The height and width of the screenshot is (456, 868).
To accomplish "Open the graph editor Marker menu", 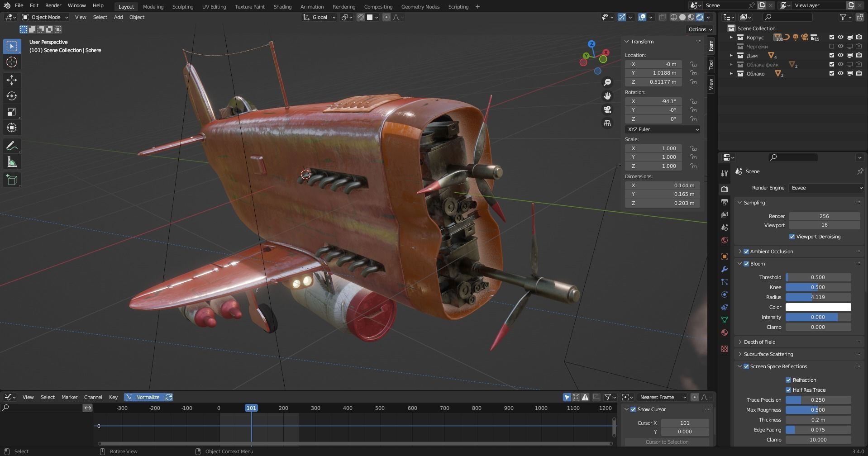I will point(69,397).
